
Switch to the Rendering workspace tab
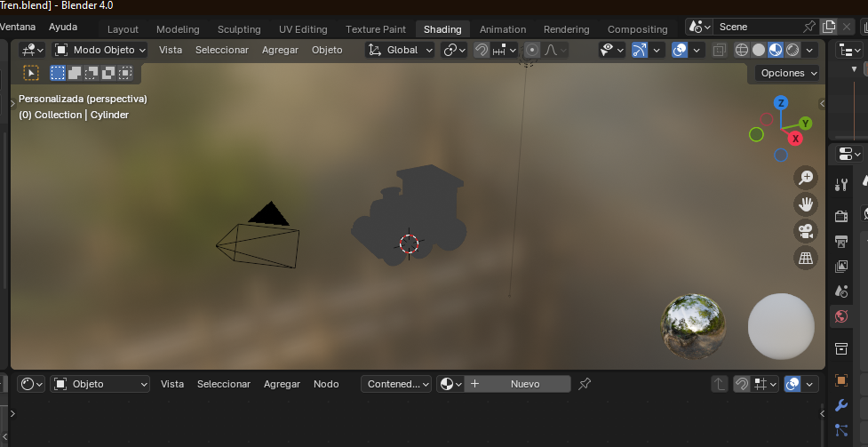pos(566,29)
